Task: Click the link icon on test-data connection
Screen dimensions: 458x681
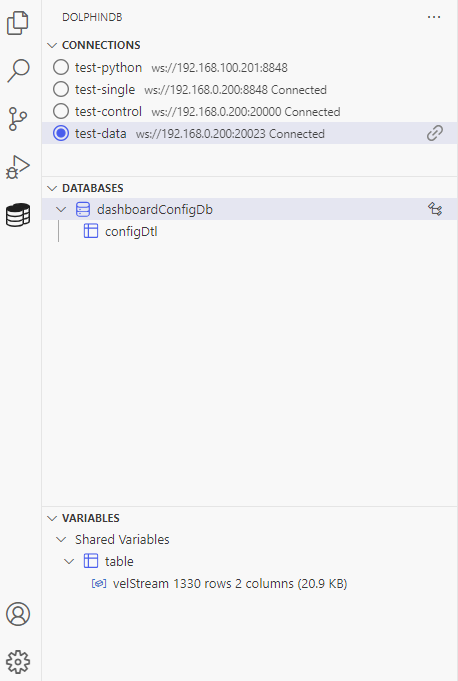Action: [x=435, y=133]
